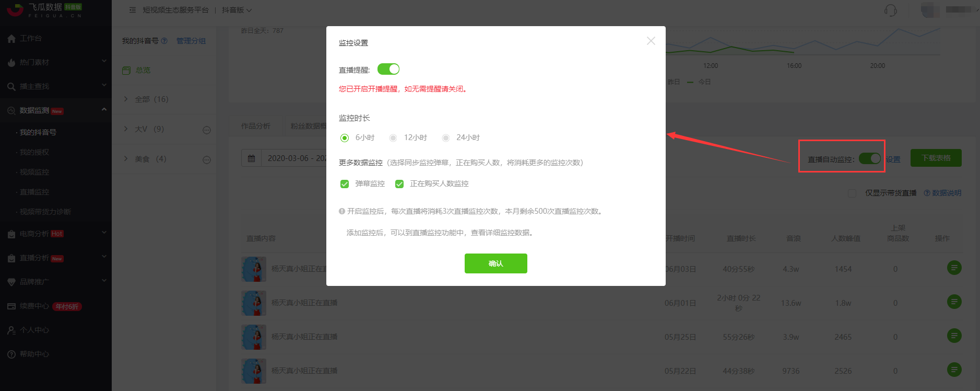Click the user avatar in top bar
Viewport: 980px width, 391px height.
pyautogui.click(x=930, y=10)
